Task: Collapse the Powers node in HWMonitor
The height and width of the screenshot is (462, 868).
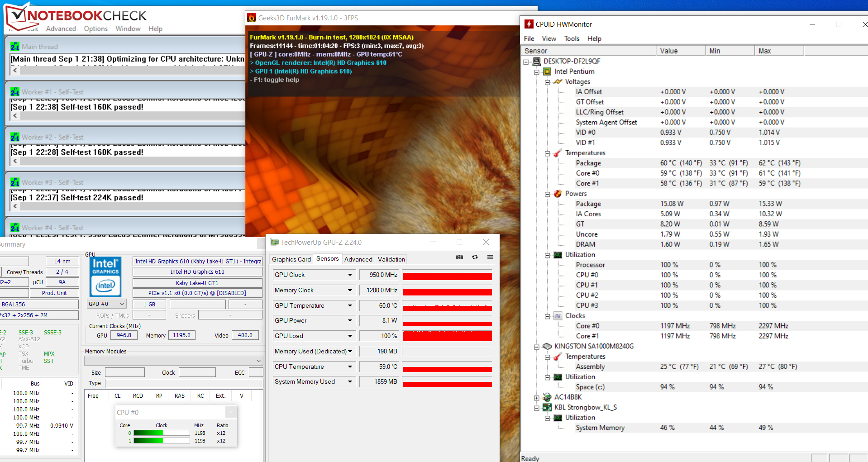Action: click(547, 194)
